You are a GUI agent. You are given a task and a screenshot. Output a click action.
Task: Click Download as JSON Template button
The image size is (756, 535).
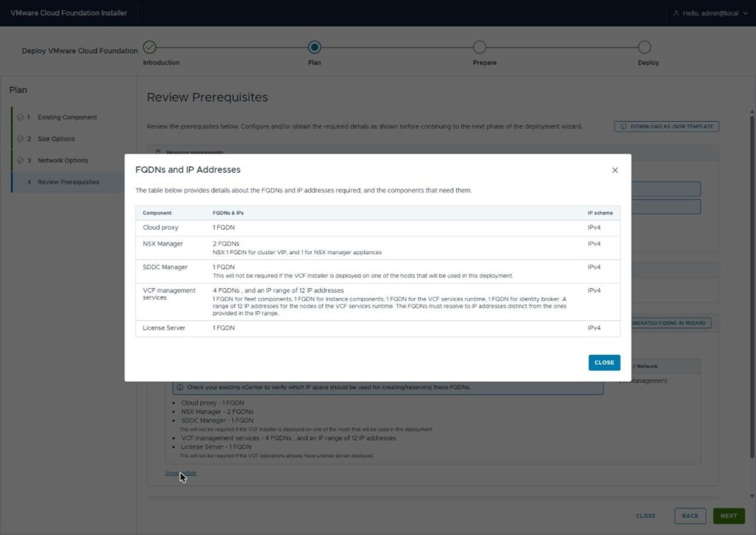pyautogui.click(x=667, y=126)
